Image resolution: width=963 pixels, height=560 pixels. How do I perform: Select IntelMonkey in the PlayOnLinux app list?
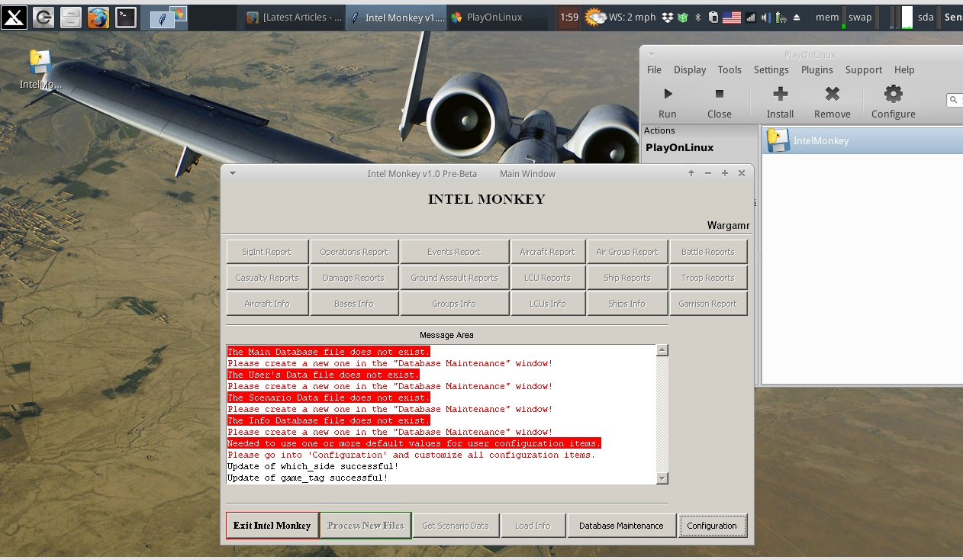pos(862,140)
